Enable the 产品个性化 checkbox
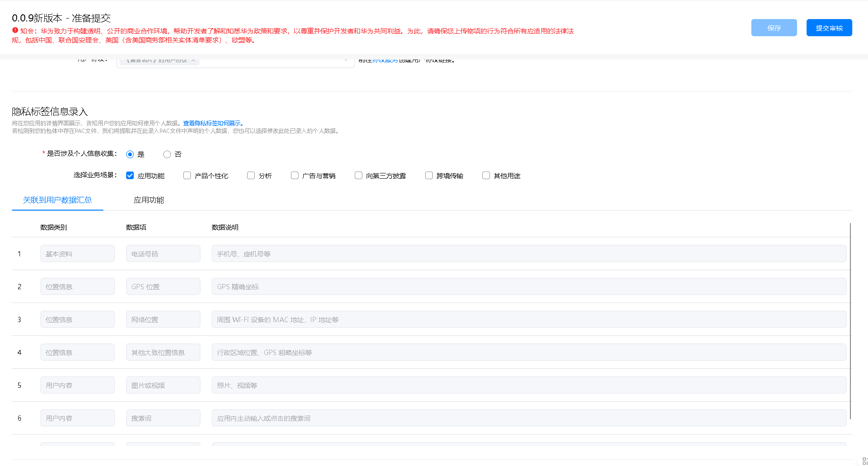The width and height of the screenshot is (868, 466). coord(187,175)
